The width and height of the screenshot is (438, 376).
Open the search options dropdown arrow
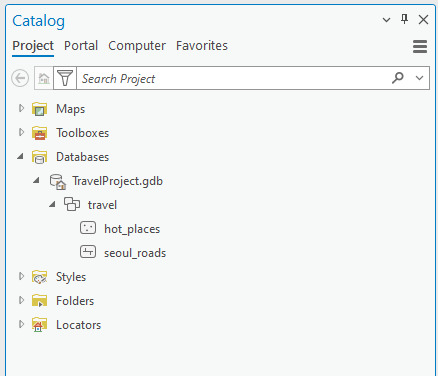point(419,78)
